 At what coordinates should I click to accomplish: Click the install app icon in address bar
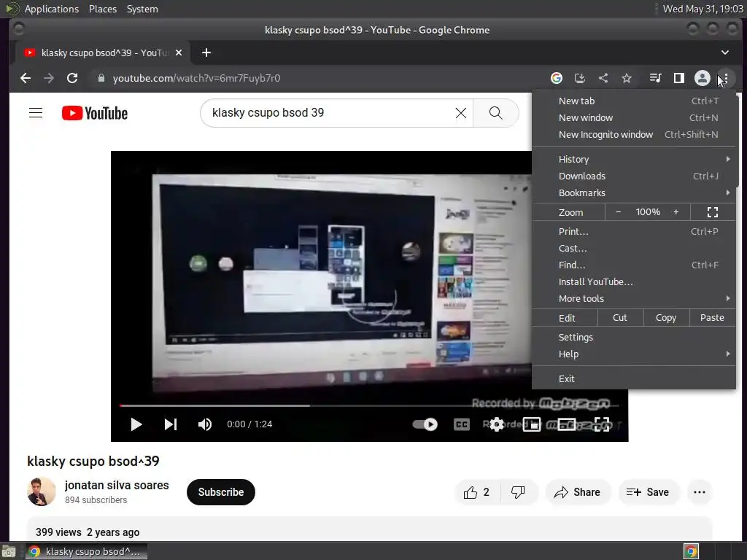point(580,78)
